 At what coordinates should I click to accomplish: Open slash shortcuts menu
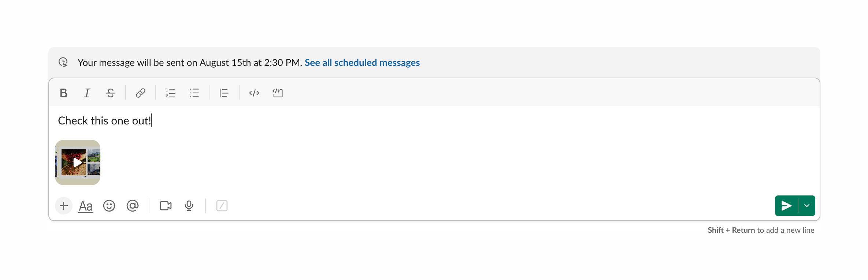click(222, 206)
